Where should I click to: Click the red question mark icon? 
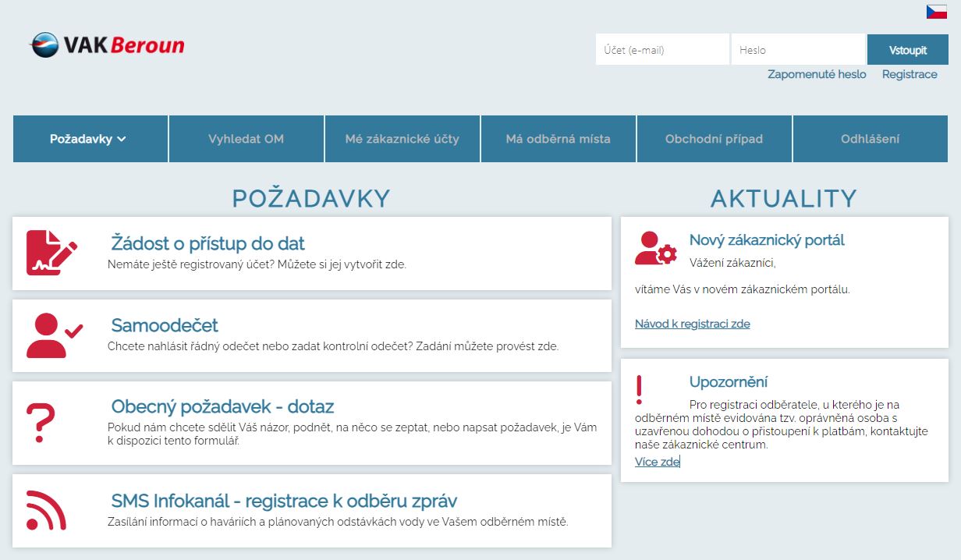pos(41,424)
